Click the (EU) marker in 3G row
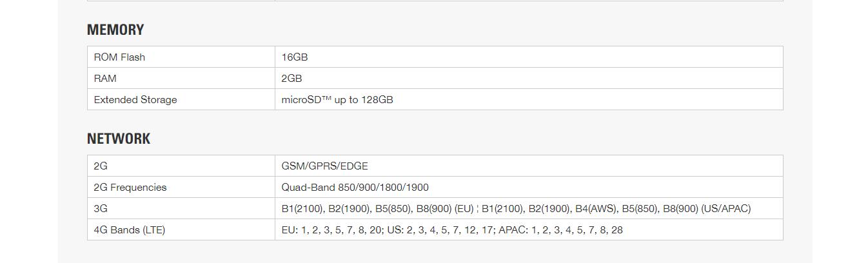868x263 pixels. pos(464,209)
